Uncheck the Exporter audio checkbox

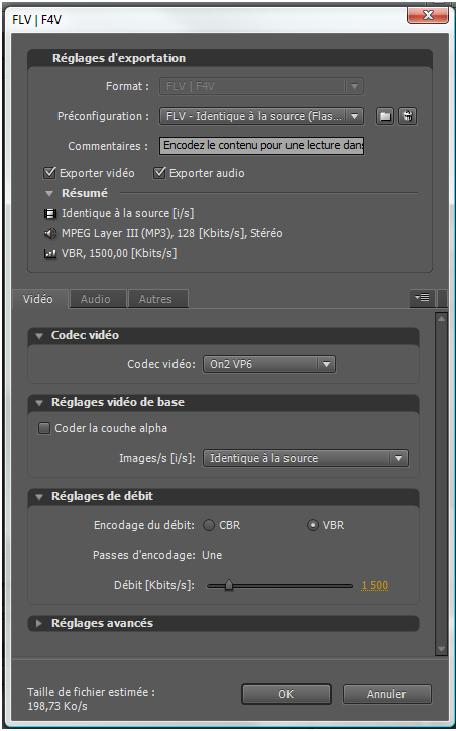point(159,173)
